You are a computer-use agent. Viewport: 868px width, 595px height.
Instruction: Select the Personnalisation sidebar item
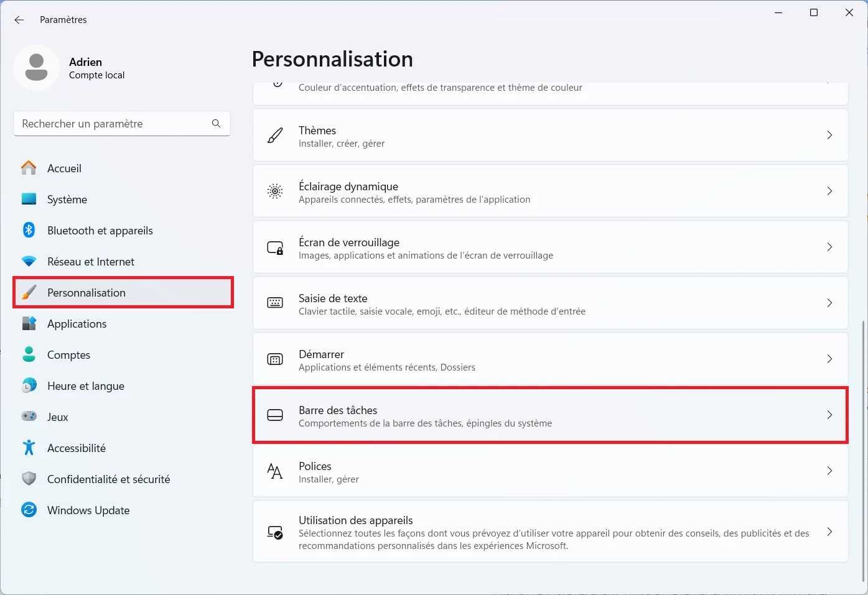[x=122, y=292]
